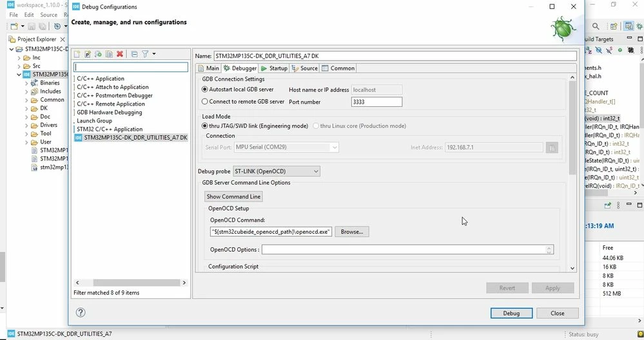
Task: Select Launch Group configuration type
Action: click(94, 120)
